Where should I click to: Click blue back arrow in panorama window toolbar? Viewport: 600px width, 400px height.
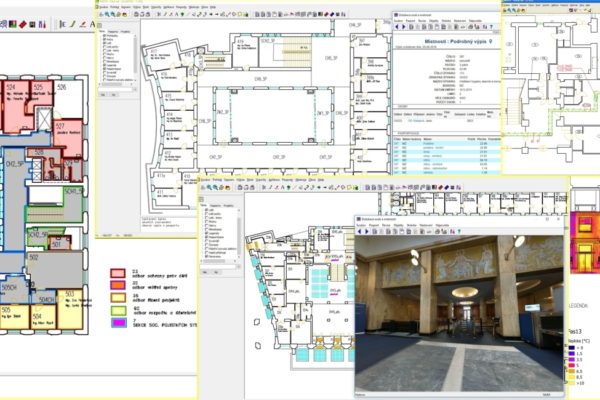(359, 232)
